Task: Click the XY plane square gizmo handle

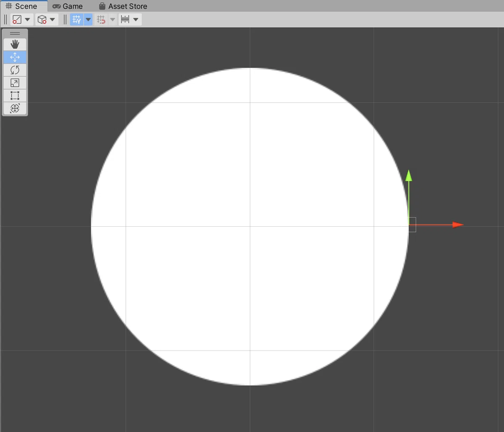Action: click(412, 225)
